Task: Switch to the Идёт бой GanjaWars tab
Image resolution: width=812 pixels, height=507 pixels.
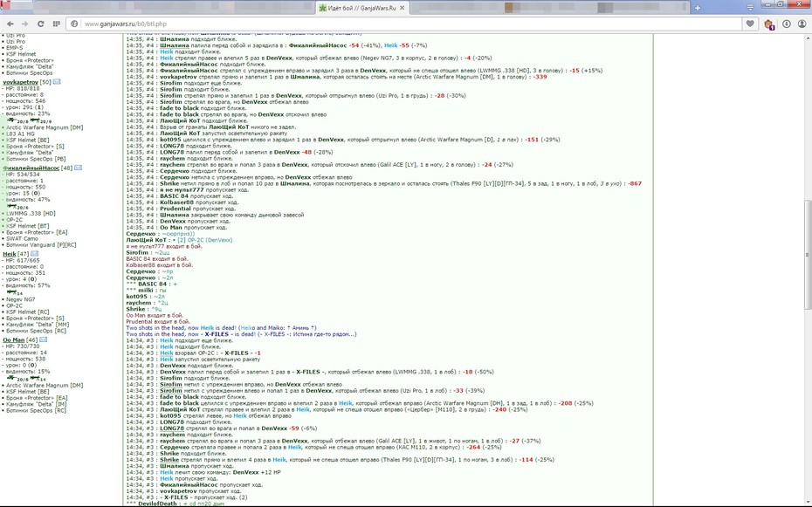Action: tap(362, 8)
